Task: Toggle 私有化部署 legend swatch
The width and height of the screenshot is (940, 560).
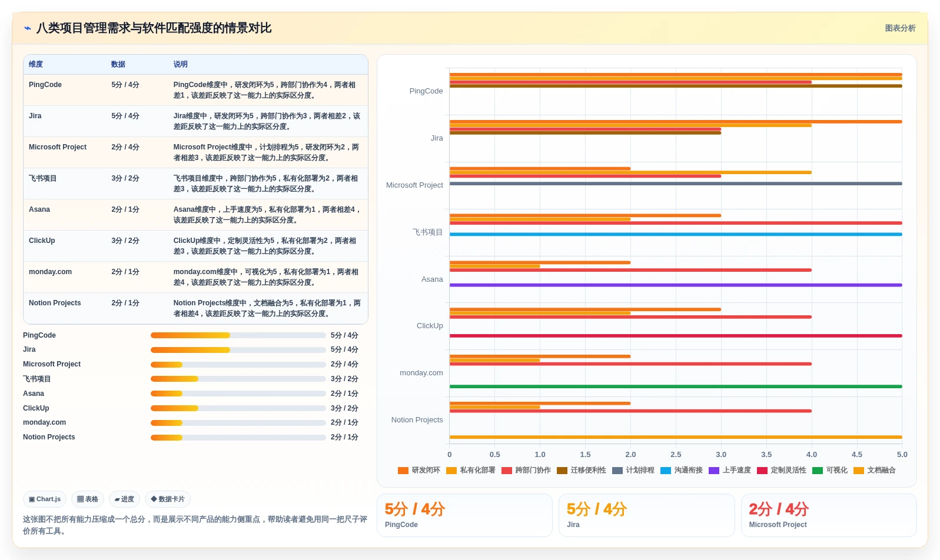Action: [x=451, y=471]
